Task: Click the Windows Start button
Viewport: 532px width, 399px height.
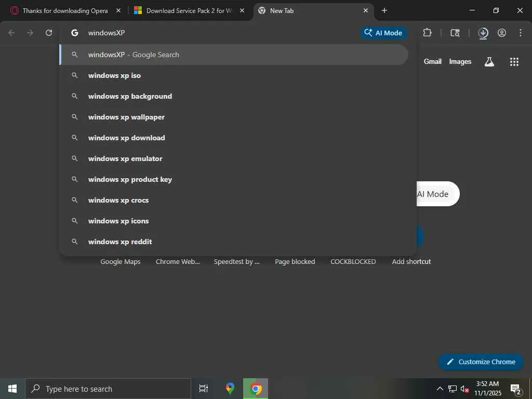Action: click(12, 389)
